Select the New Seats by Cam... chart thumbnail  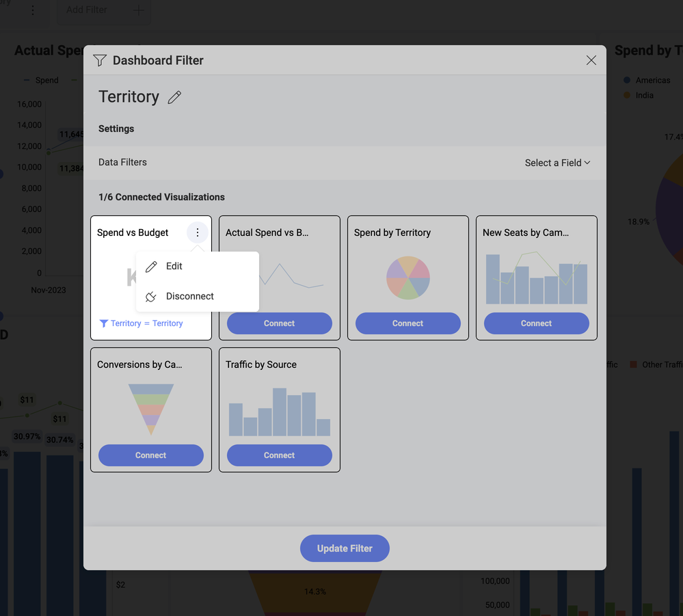536,278
